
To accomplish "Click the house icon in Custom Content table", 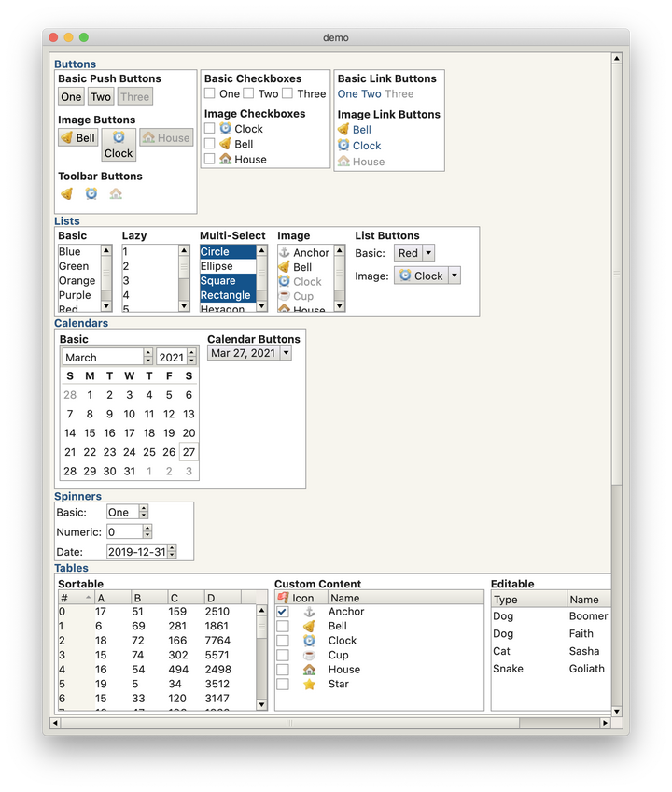I will tap(309, 670).
